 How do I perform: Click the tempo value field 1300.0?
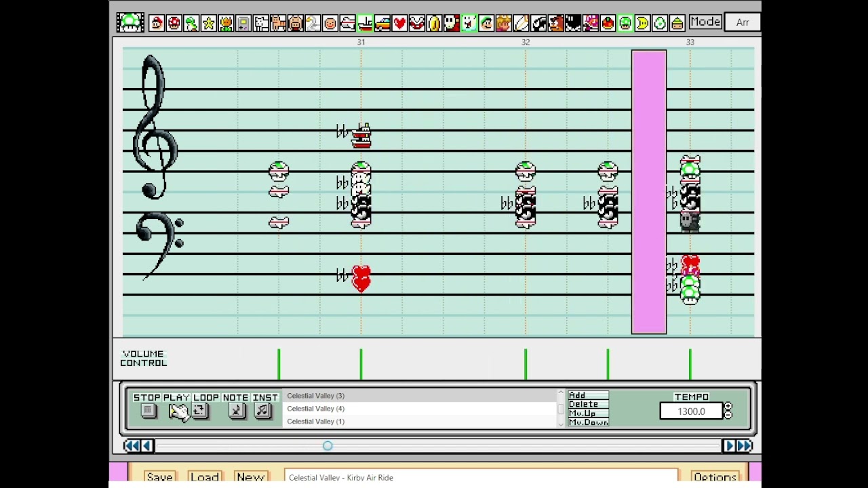691,411
